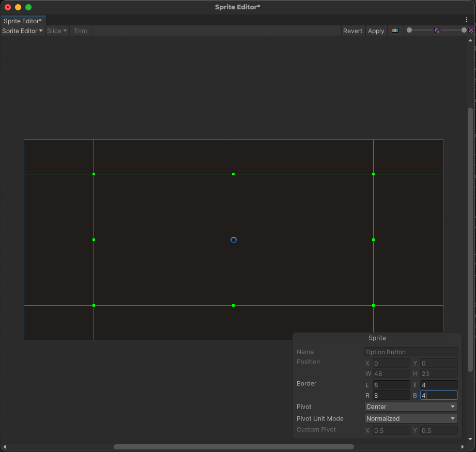The image size is (476, 452).
Task: Click the alpha checkerboard icon at far right
Action: point(470,31)
